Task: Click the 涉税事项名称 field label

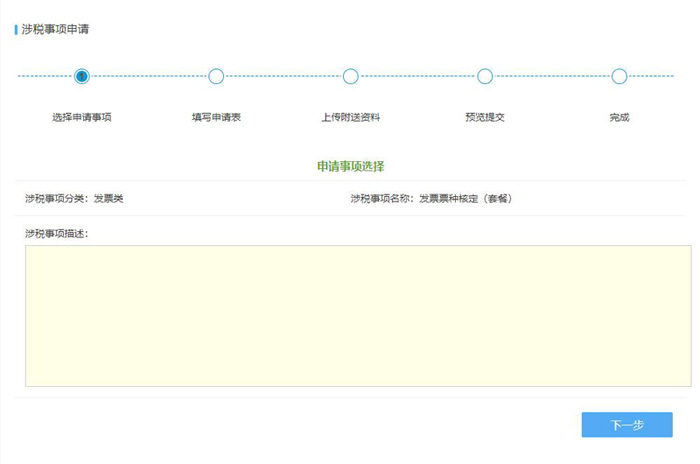Action: pos(383,199)
